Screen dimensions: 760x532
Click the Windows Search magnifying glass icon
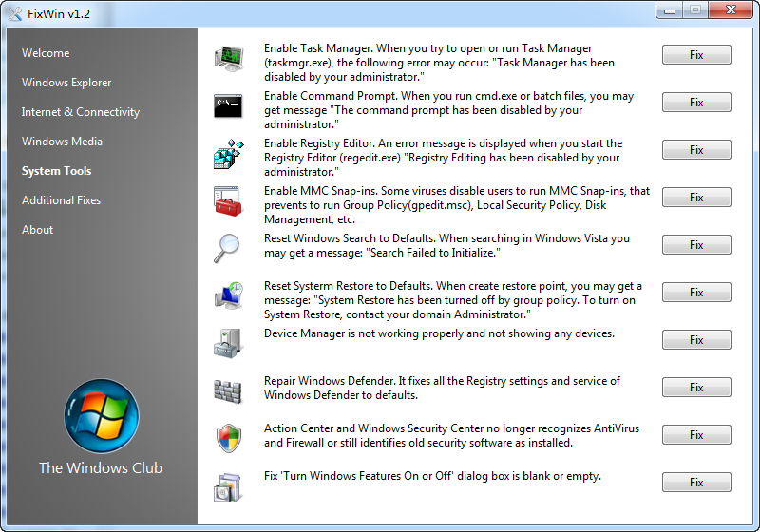pyautogui.click(x=227, y=248)
